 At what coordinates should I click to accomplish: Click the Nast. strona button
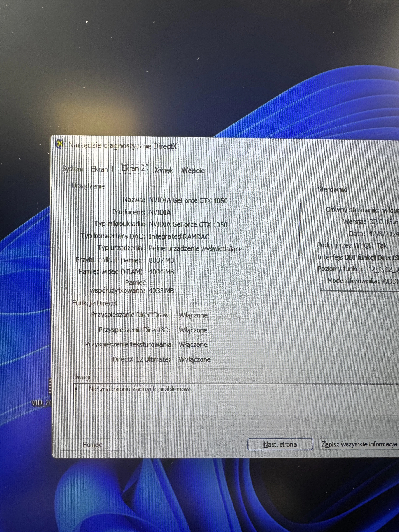point(280,444)
